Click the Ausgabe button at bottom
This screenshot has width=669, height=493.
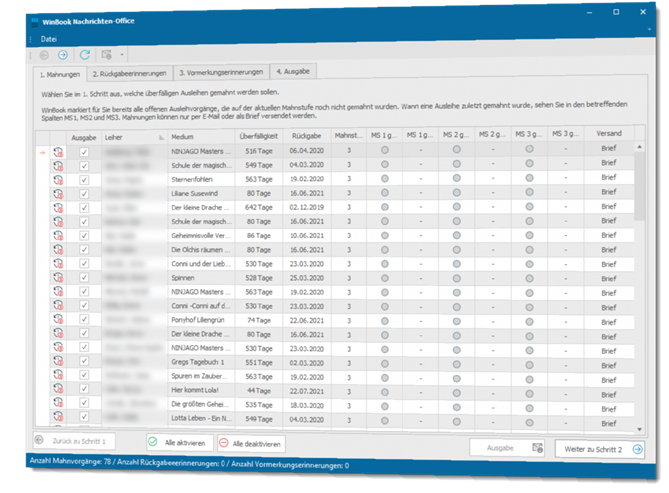click(507, 448)
